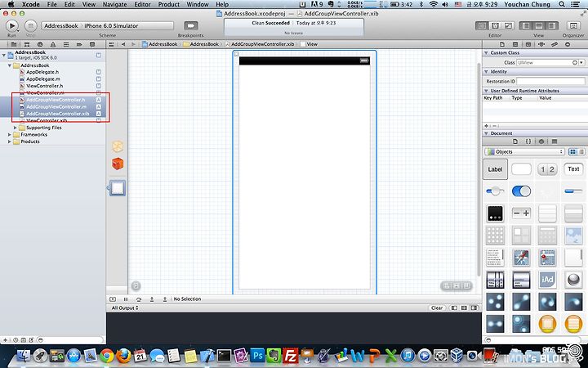Collapse User Defined Runtime Attributes section
Screen dimensions: 588x368
(x=487, y=91)
